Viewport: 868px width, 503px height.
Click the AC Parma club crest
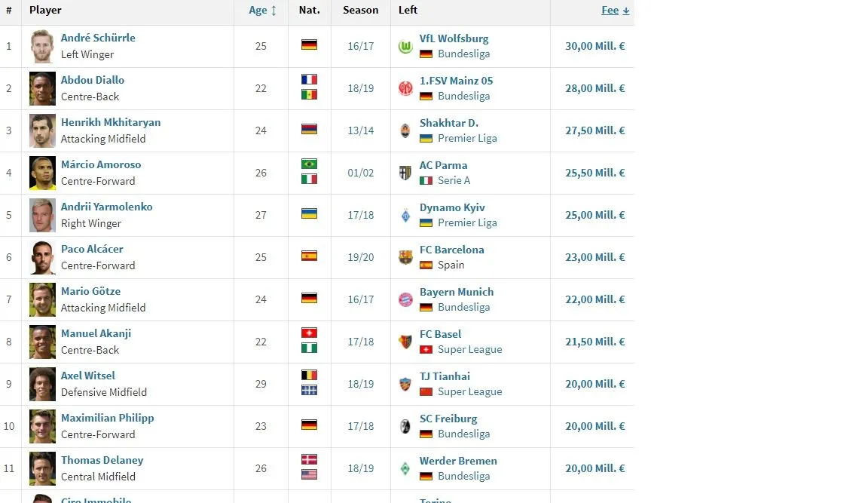click(405, 173)
